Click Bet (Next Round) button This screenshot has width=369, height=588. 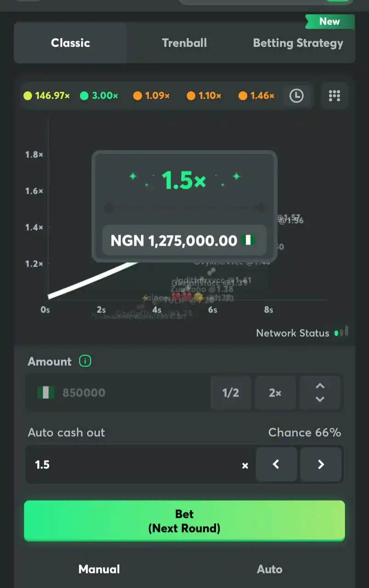click(184, 521)
